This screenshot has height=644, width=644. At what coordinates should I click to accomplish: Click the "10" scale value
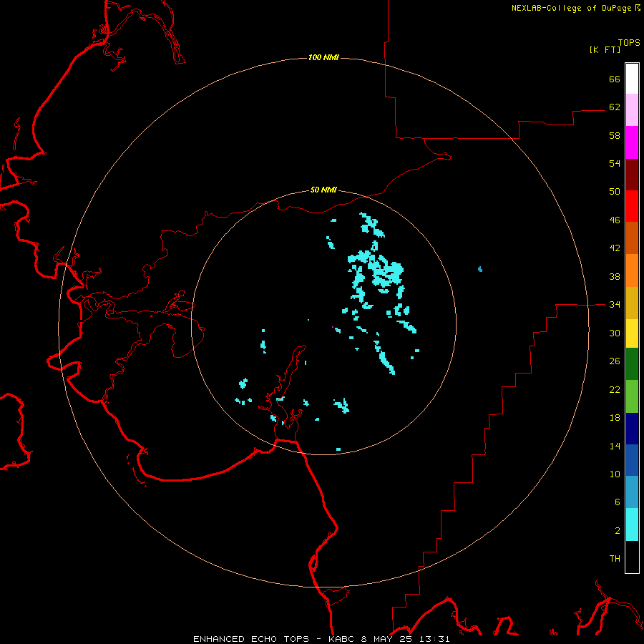pos(615,474)
